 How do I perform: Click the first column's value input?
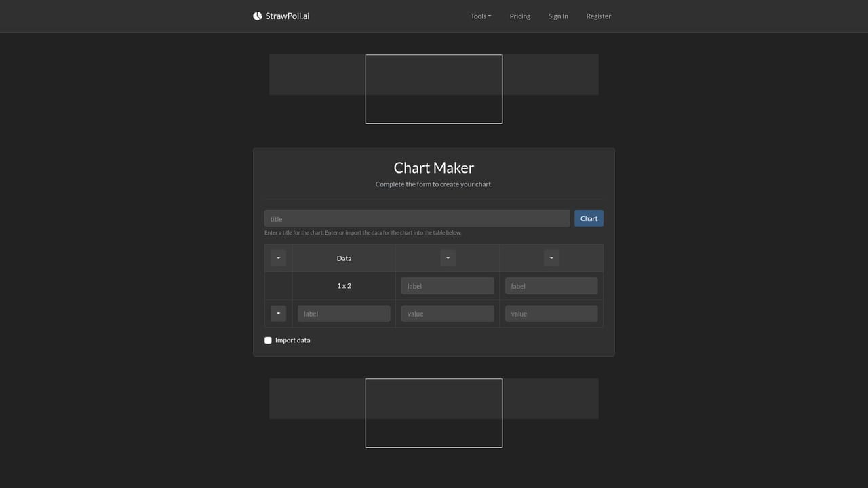[x=448, y=314]
